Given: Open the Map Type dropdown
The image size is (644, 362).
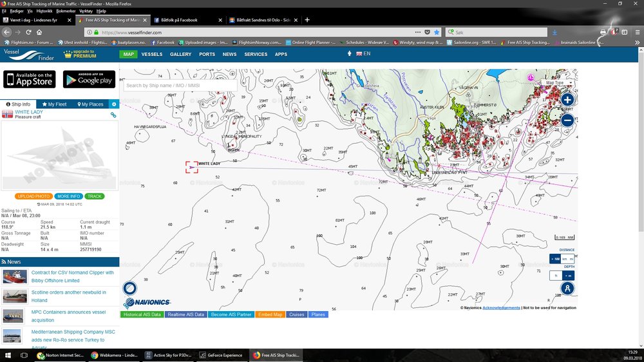Looking at the screenshot, I should [558, 82].
